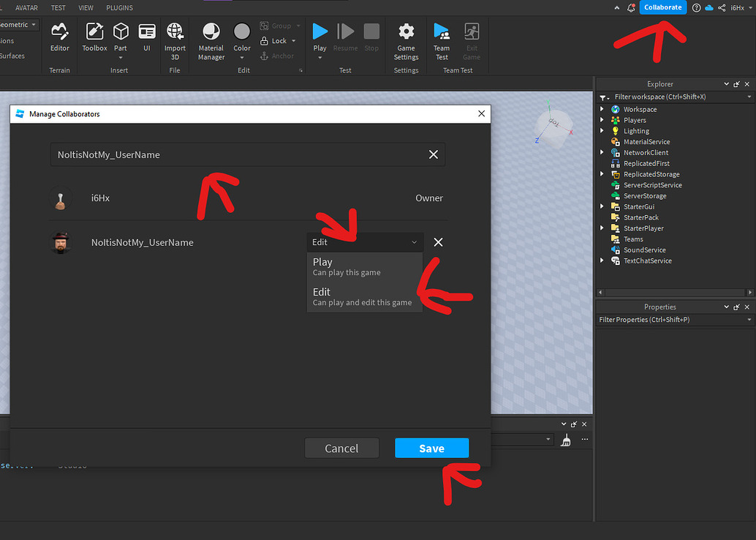Viewport: 756px width, 540px height.
Task: Click the Filter Workspace search field
Action: pyautogui.click(x=673, y=96)
